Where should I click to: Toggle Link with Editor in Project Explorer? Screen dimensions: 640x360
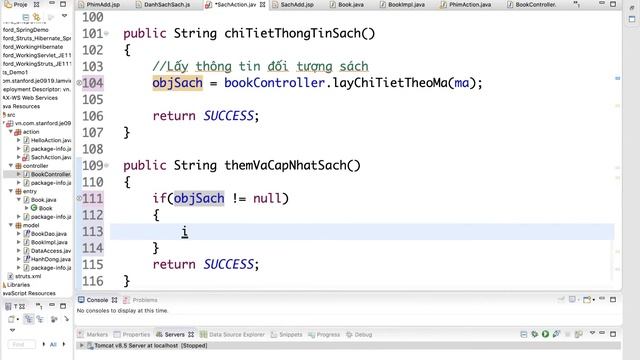point(37,17)
